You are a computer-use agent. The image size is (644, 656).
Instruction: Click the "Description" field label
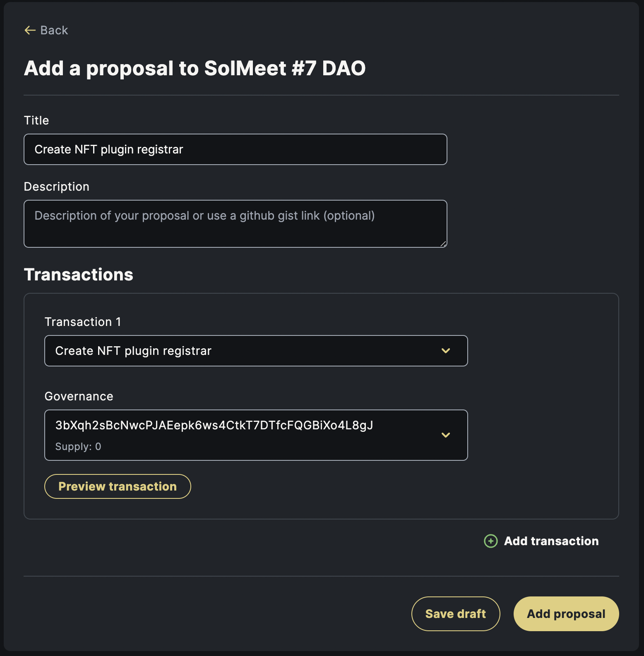coord(57,187)
